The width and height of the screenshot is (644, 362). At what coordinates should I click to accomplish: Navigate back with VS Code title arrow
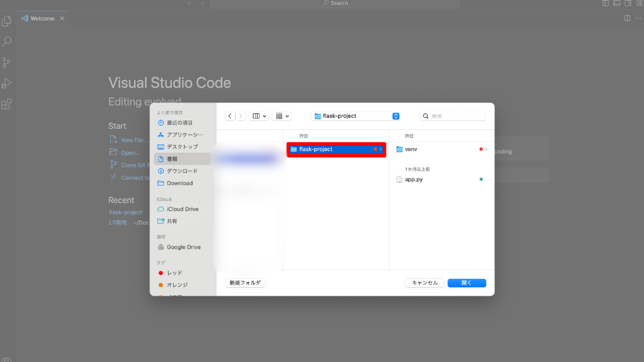coord(190,3)
